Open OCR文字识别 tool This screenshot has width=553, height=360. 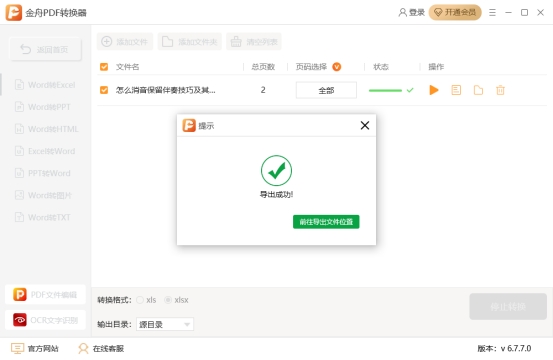45,320
